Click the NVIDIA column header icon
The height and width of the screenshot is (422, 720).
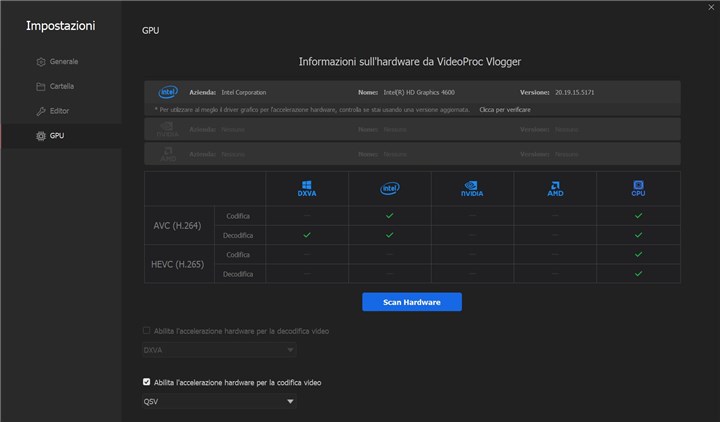(x=472, y=188)
